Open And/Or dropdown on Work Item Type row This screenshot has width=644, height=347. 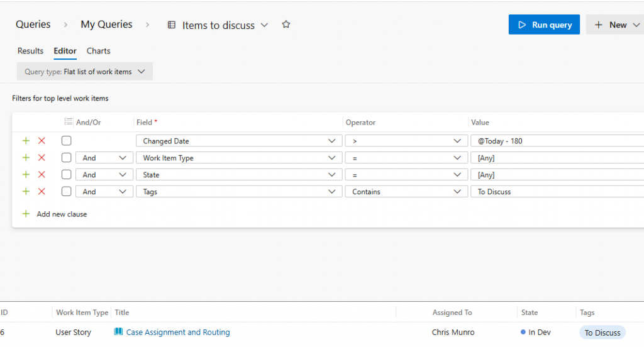pos(104,158)
